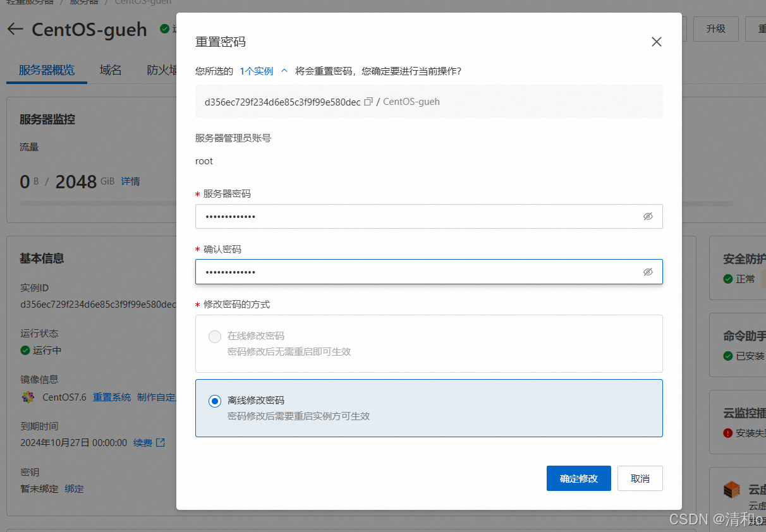
Task: Click the 云虚 product icon
Action: [x=732, y=490]
